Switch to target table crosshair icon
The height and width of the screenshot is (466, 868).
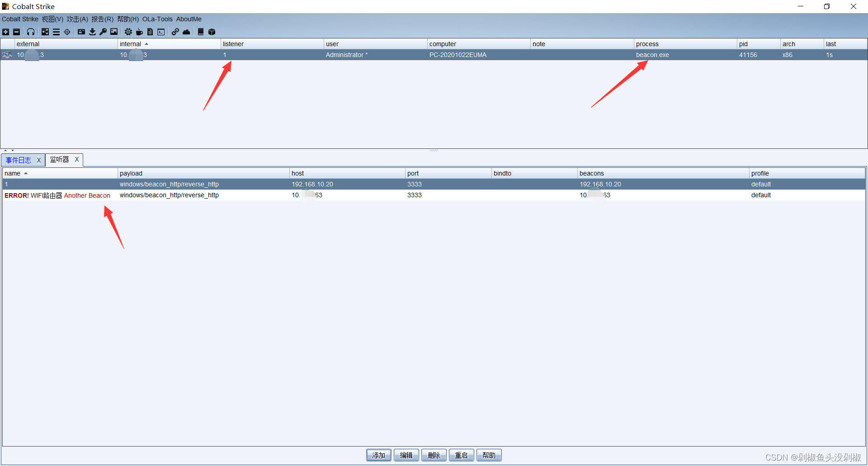point(67,32)
